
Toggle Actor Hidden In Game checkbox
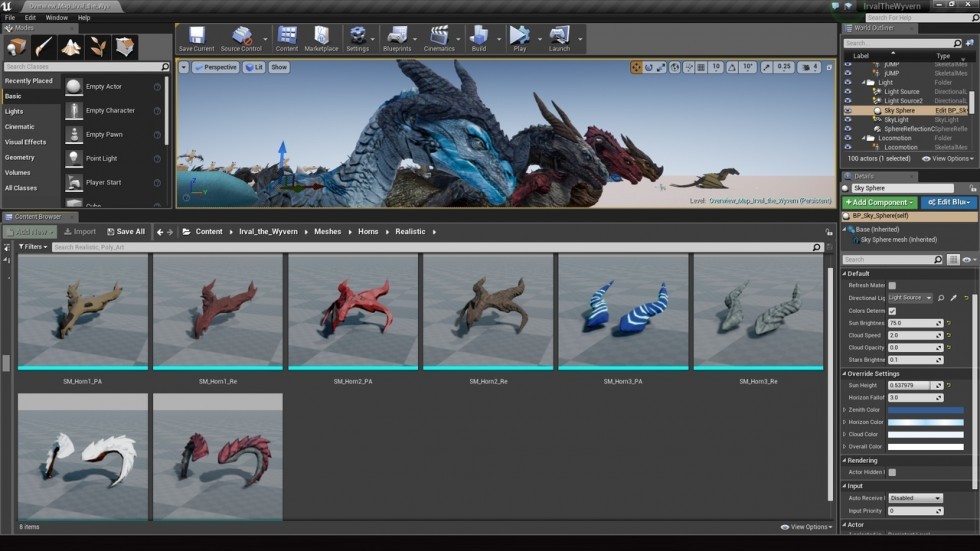pos(892,472)
